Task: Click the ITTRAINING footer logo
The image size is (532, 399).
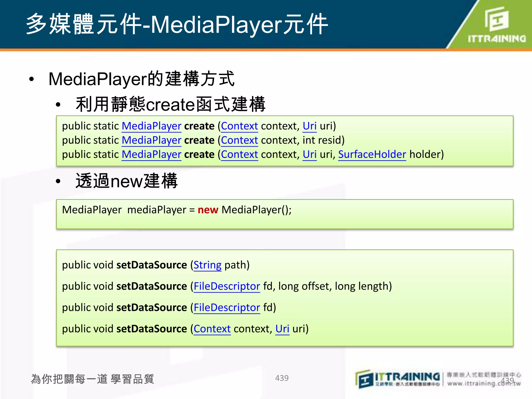Action: coord(397,379)
